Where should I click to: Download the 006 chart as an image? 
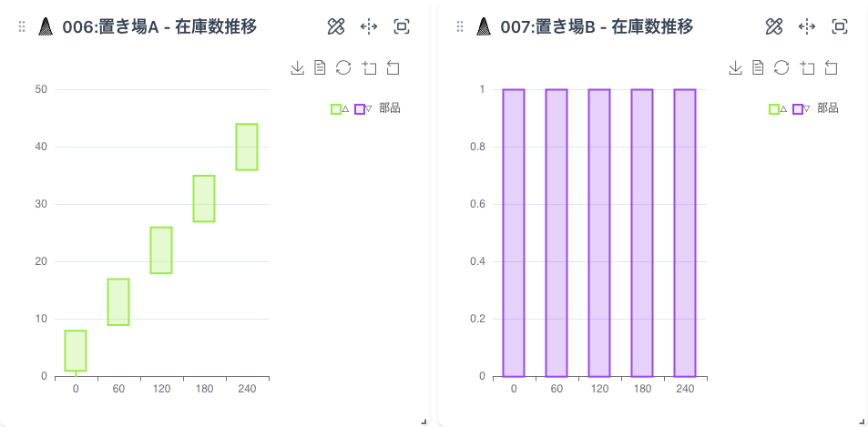pyautogui.click(x=297, y=67)
